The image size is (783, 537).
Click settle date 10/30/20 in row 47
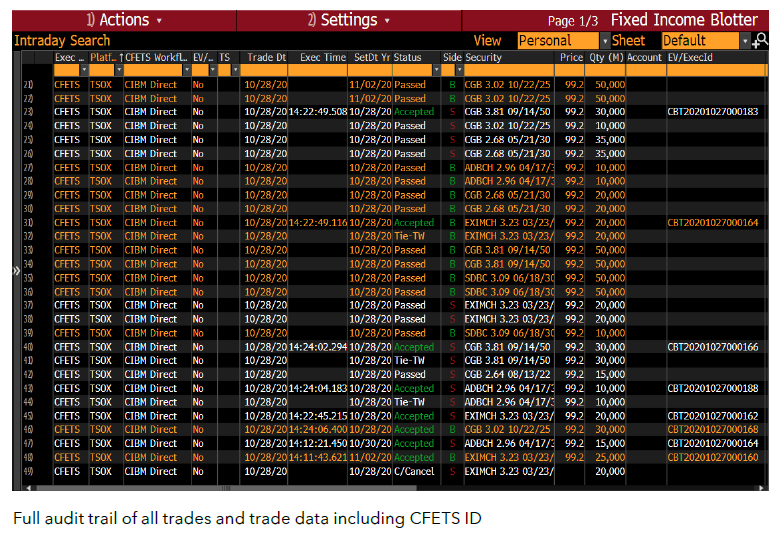(370, 444)
